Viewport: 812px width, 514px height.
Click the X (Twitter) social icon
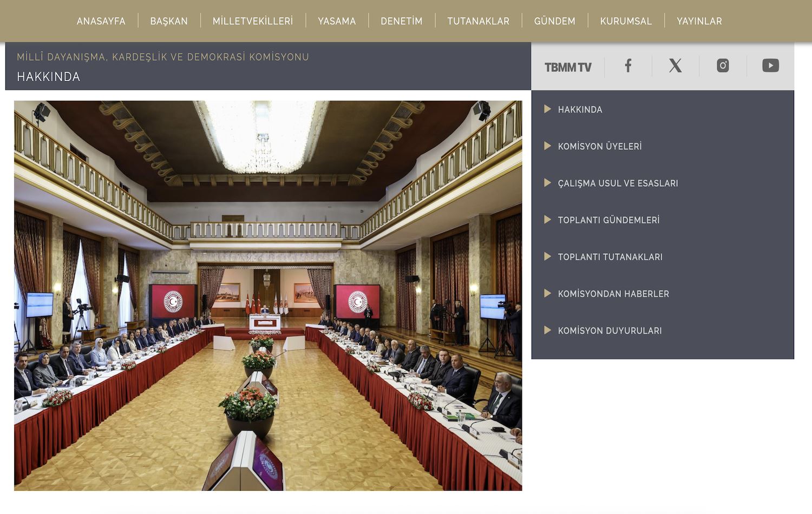(x=675, y=66)
